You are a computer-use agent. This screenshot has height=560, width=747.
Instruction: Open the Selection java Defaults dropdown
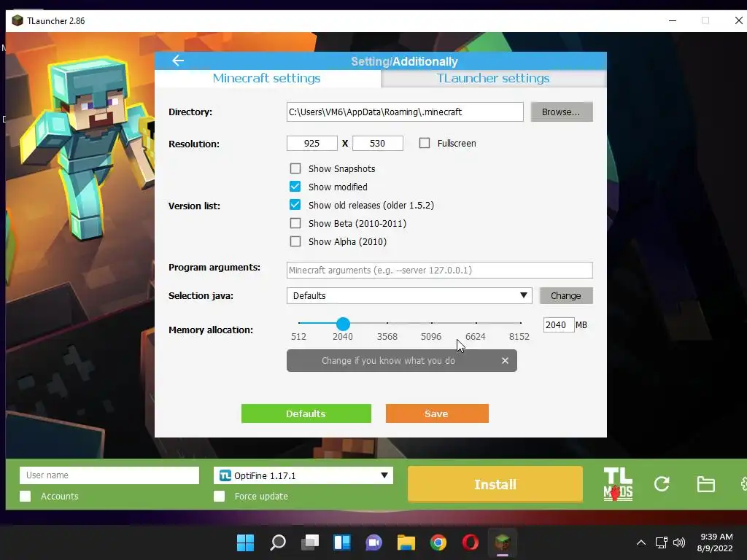pyautogui.click(x=409, y=295)
